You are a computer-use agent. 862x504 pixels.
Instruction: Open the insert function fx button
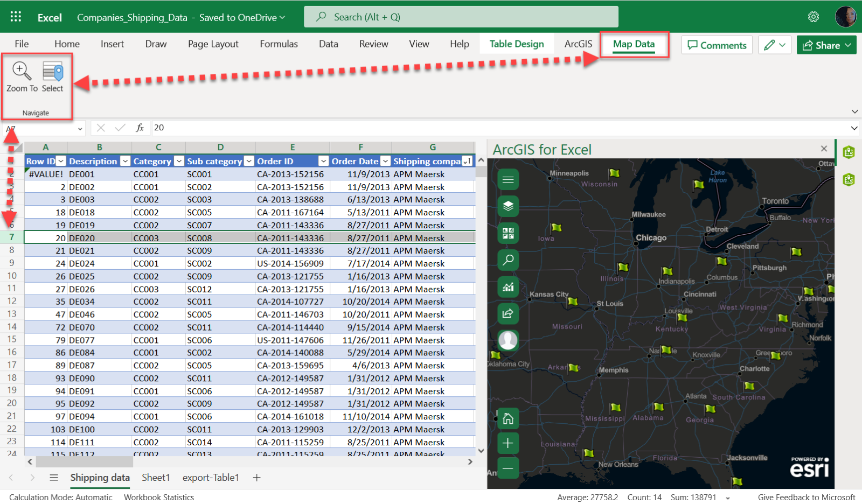click(140, 128)
